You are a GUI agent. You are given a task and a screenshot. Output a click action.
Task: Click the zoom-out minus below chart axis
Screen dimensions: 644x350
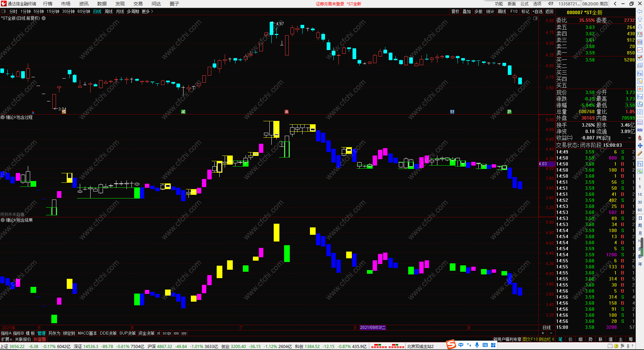(x=551, y=333)
